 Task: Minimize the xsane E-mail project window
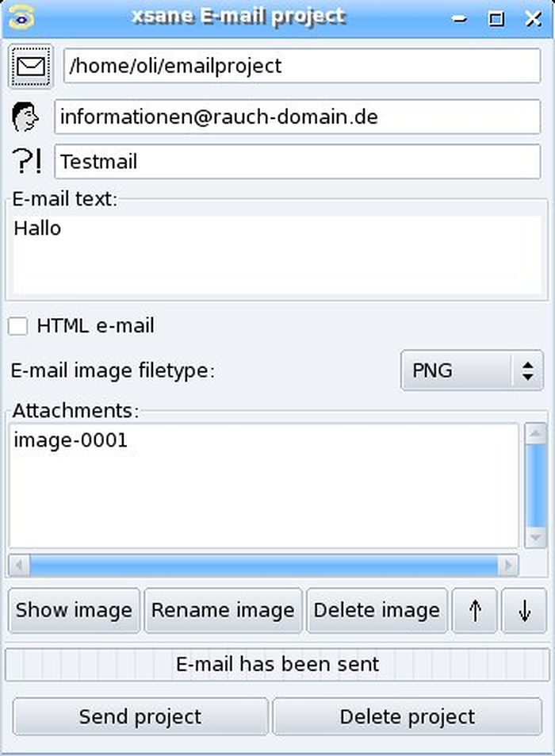point(460,19)
